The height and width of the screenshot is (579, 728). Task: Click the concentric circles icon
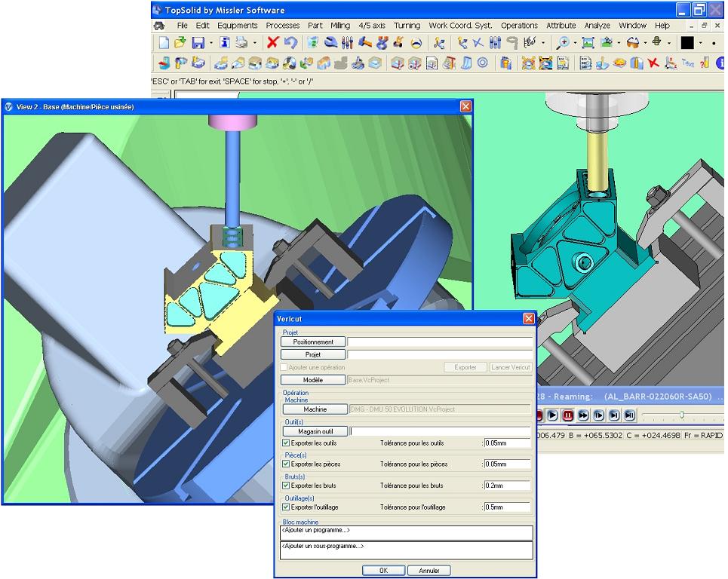pyautogui.click(x=482, y=63)
